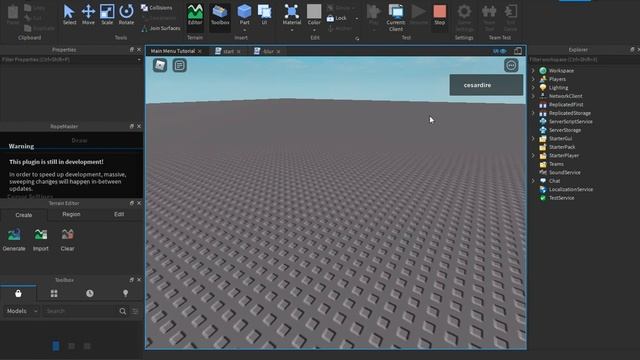Click the Current Client button
The height and width of the screenshot is (360, 640).
[396, 18]
